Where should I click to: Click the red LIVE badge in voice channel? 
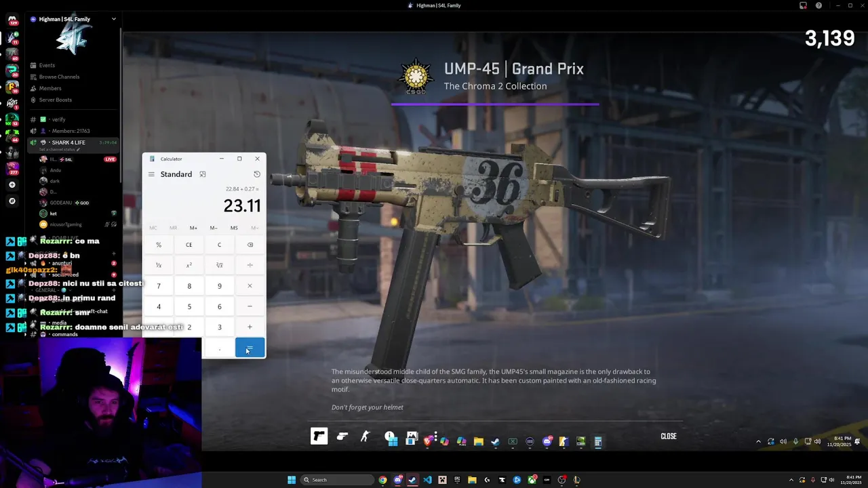110,159
